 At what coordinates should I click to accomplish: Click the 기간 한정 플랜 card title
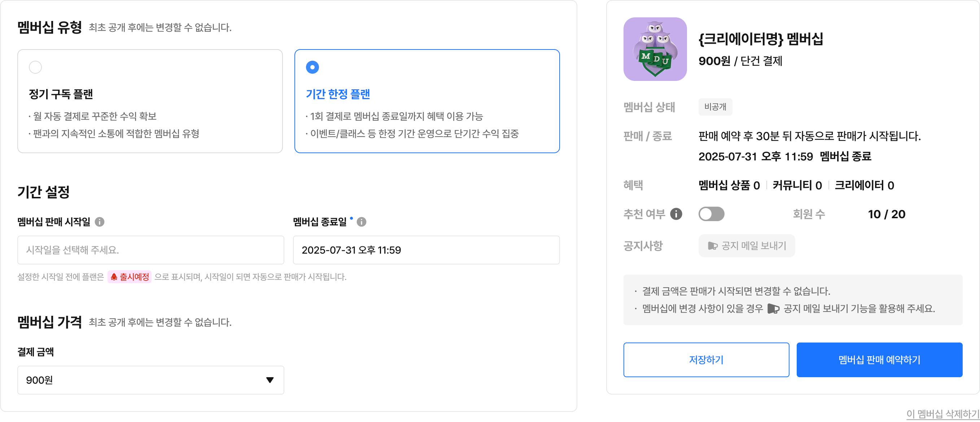coord(338,94)
